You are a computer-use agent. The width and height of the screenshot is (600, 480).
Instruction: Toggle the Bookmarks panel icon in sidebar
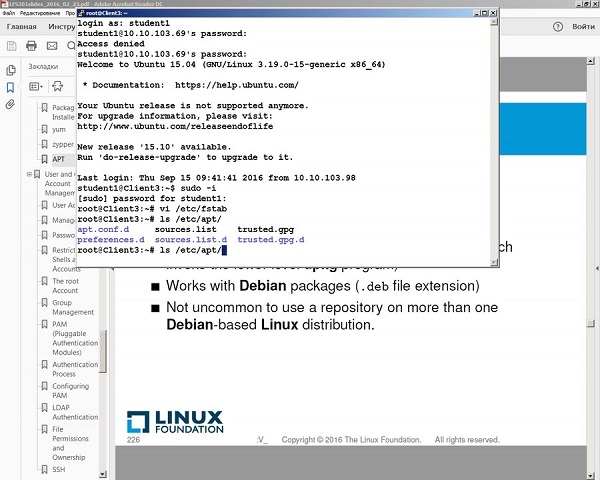pos(11,87)
